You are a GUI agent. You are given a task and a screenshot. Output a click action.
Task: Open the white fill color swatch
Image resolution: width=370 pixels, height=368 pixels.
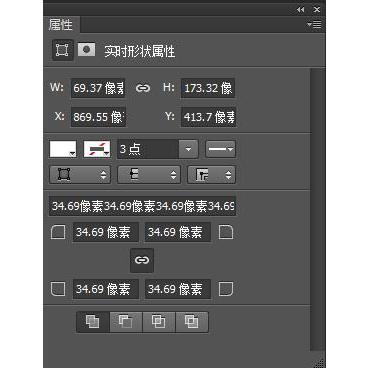click(x=63, y=149)
